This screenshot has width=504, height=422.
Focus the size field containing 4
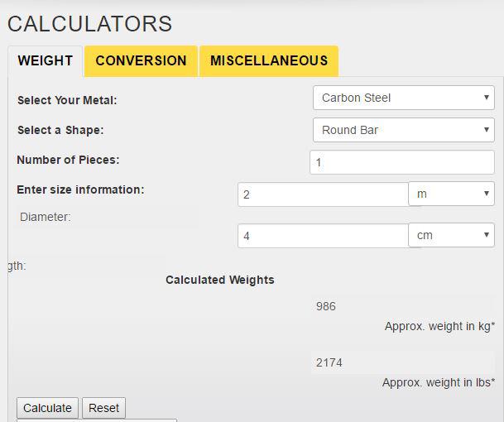[323, 236]
